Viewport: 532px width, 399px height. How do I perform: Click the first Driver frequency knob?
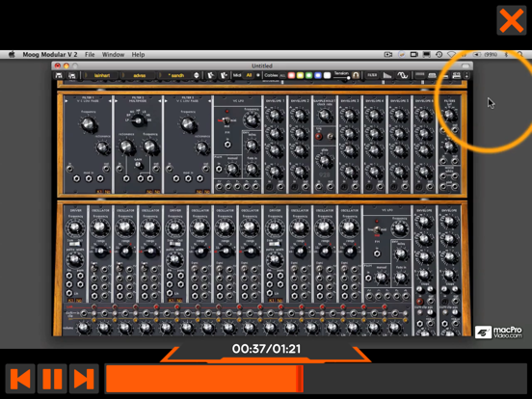tap(75, 227)
